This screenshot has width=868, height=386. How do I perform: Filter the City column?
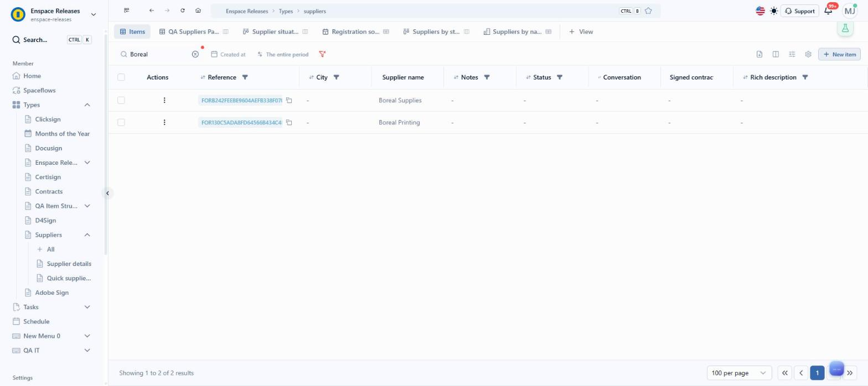pyautogui.click(x=336, y=77)
